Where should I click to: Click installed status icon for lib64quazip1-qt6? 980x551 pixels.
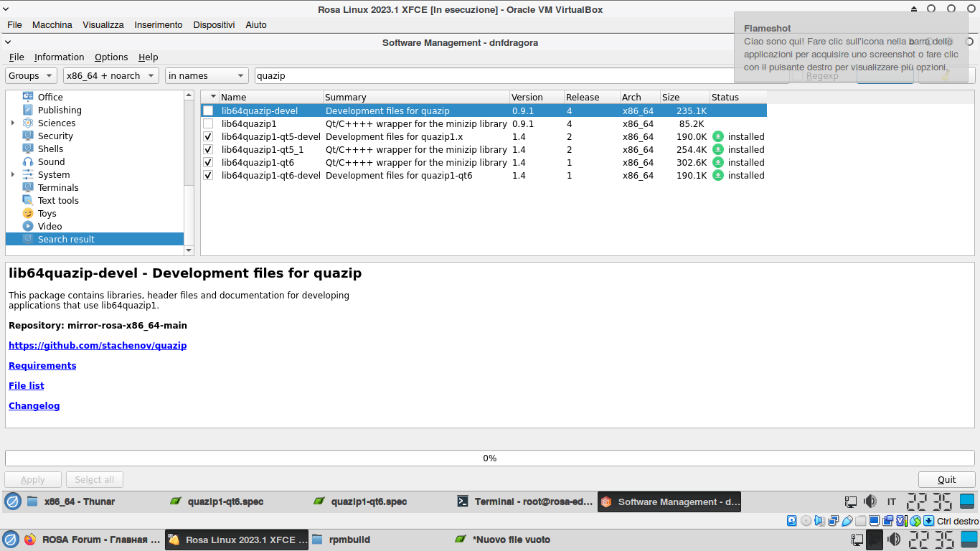pyautogui.click(x=718, y=162)
